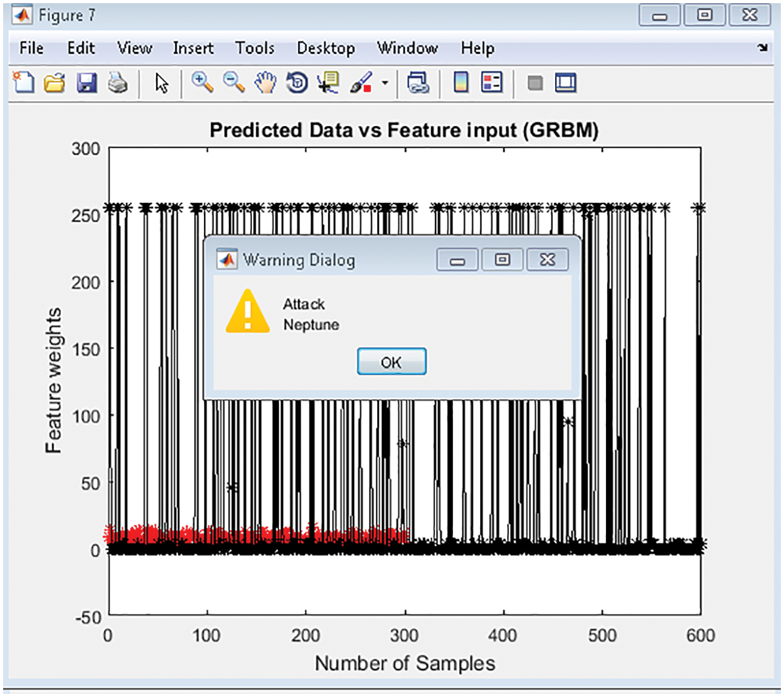Save the figure using the floppy disk icon

pyautogui.click(x=86, y=83)
